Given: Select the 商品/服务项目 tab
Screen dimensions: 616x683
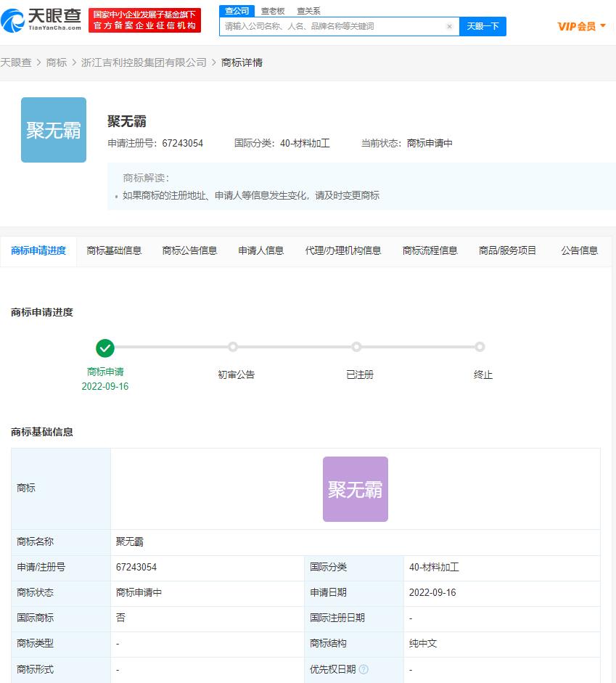Looking at the screenshot, I should [x=507, y=250].
